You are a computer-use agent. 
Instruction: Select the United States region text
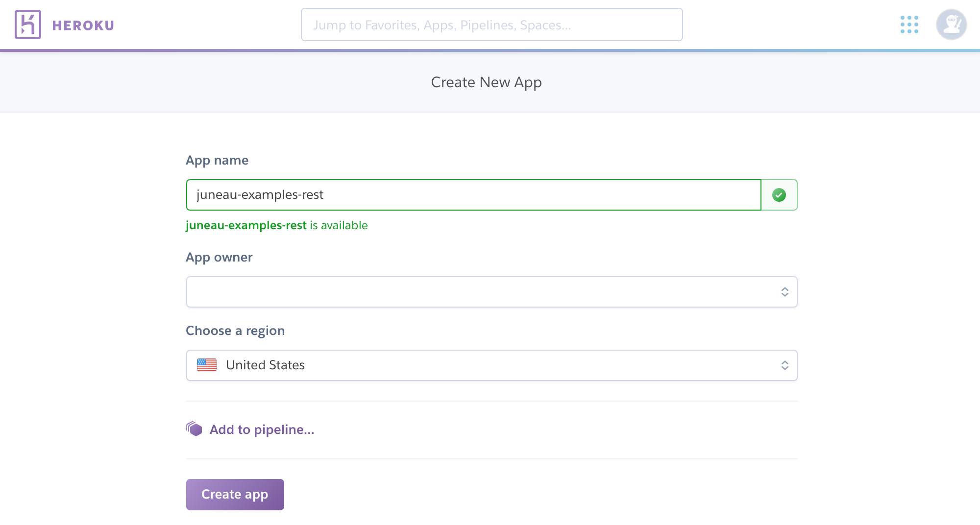[x=265, y=365]
